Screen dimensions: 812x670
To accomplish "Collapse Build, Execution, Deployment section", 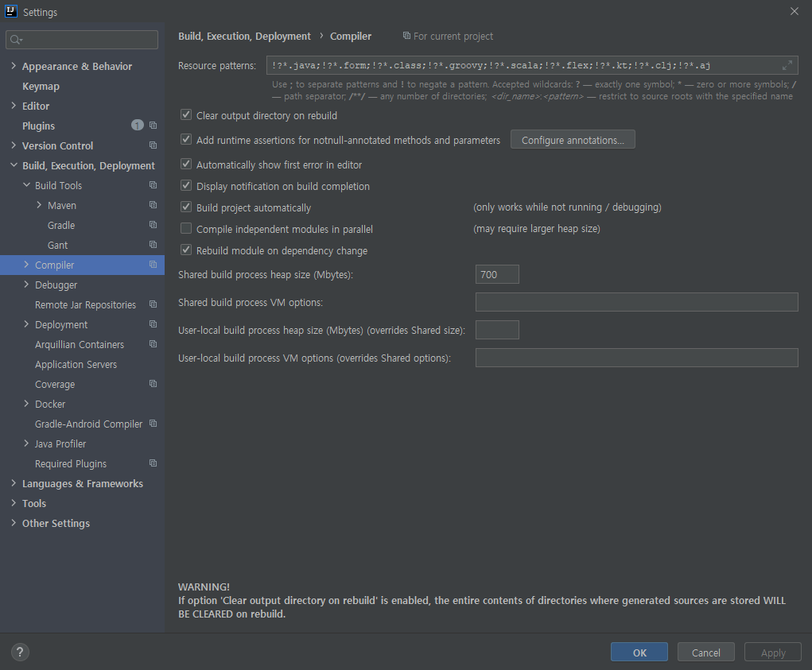I will click(14, 165).
